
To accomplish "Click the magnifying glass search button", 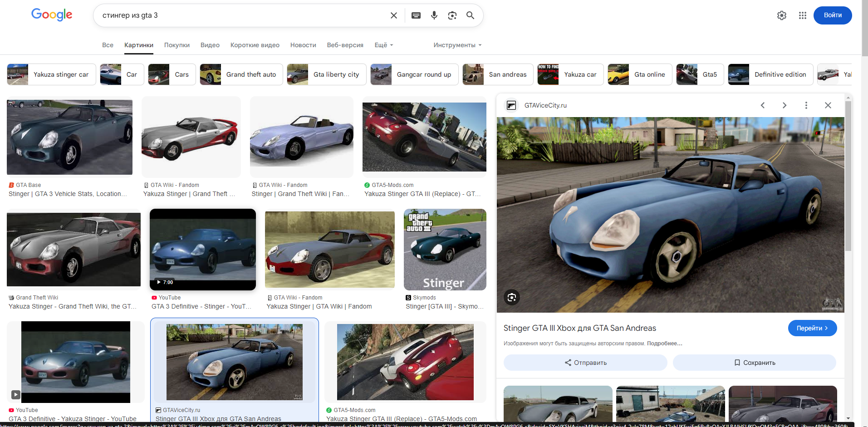I will pyautogui.click(x=471, y=15).
